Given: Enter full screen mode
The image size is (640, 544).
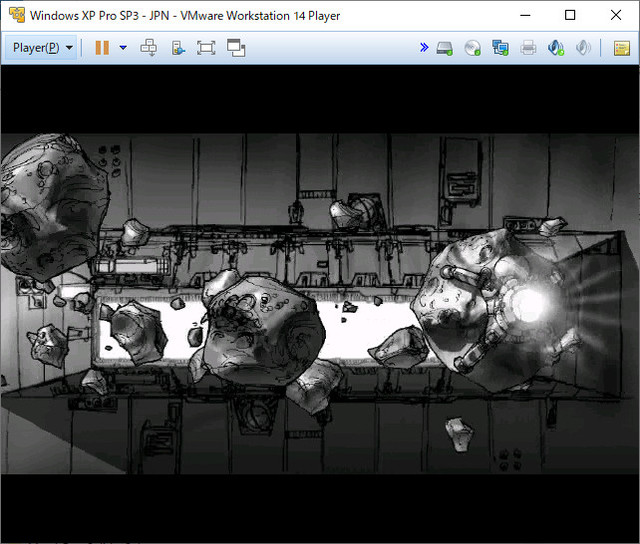Looking at the screenshot, I should pyautogui.click(x=206, y=48).
